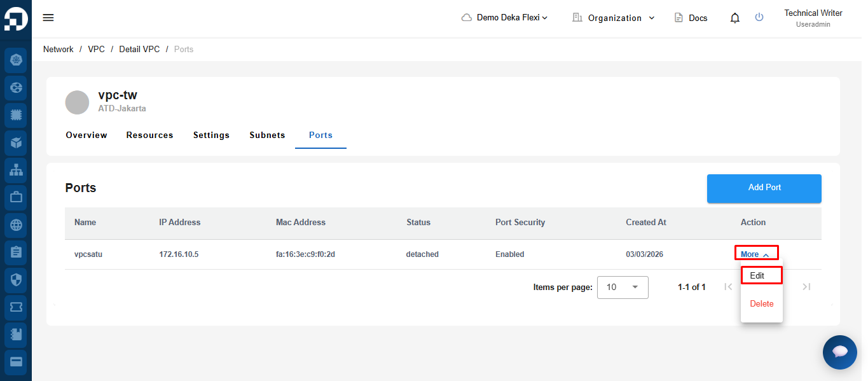Open the Docs link
Image resolution: width=868 pixels, height=381 pixels.
click(x=691, y=18)
